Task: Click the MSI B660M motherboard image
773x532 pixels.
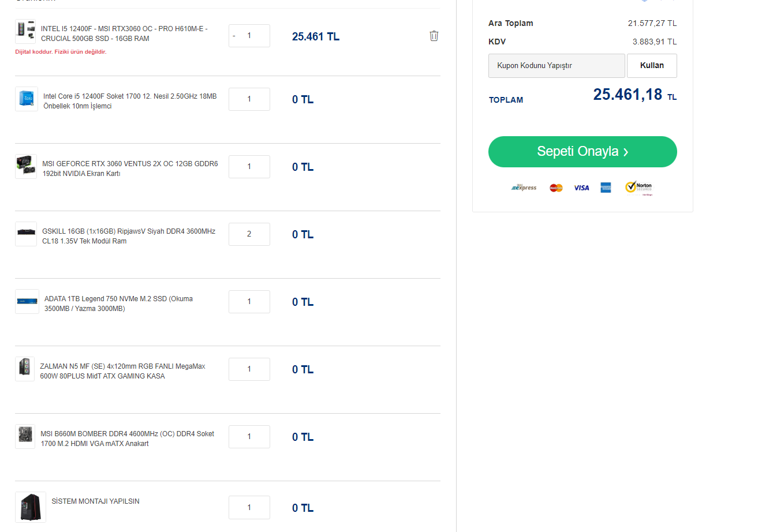Action: [x=25, y=437]
